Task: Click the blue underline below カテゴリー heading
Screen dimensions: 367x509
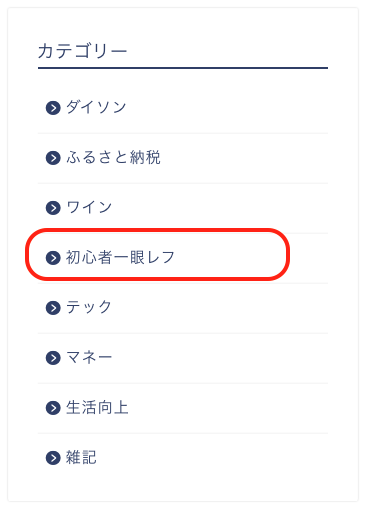Action: [x=183, y=68]
